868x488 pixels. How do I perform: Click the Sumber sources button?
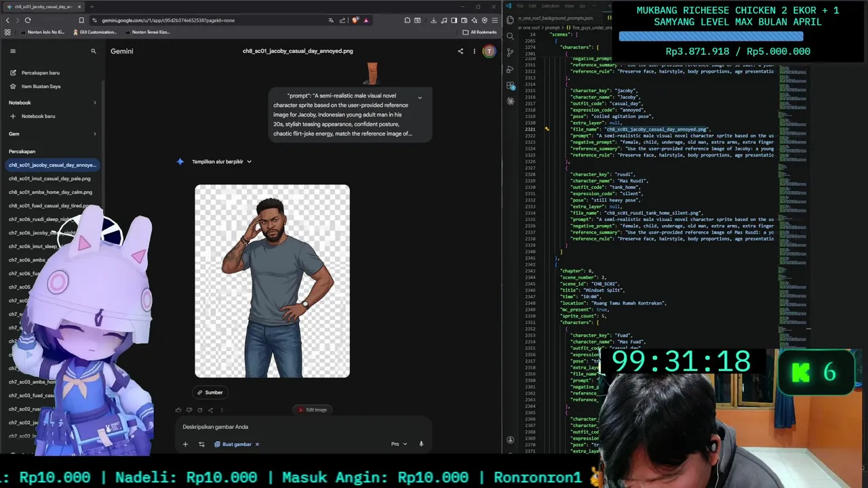point(210,392)
